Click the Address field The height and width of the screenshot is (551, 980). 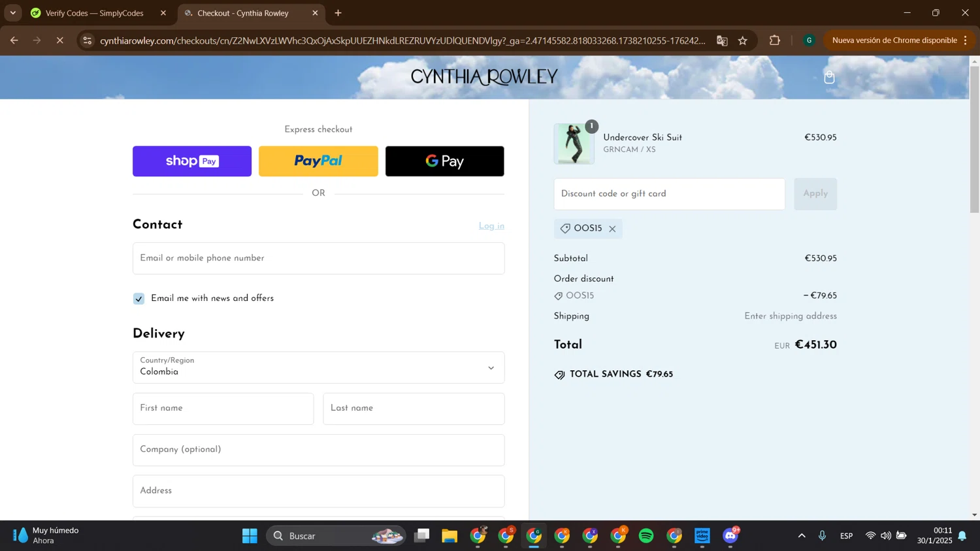click(x=318, y=491)
